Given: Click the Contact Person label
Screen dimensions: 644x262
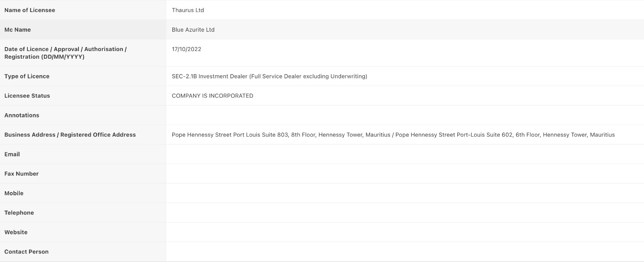Looking at the screenshot, I should click(x=27, y=252).
